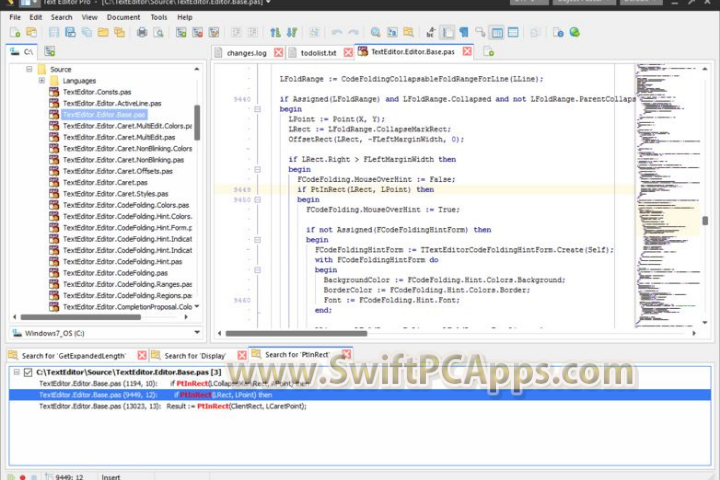
Task: Toggle the split vertical view icon
Action: pyautogui.click(x=497, y=32)
